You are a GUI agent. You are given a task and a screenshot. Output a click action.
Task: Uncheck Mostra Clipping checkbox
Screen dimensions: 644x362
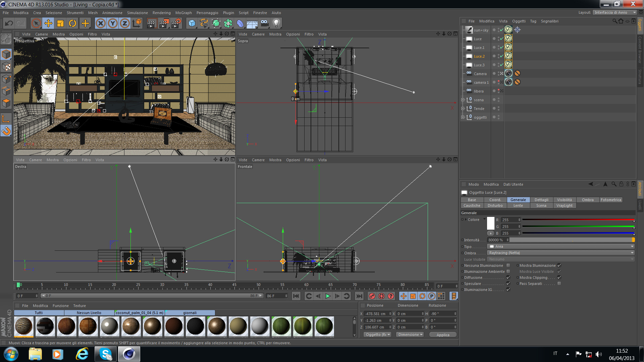(x=559, y=278)
